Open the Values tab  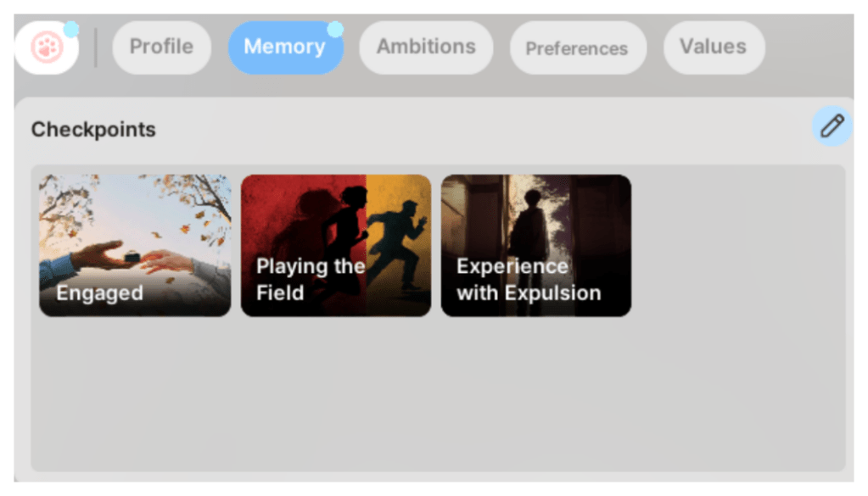pyautogui.click(x=713, y=47)
